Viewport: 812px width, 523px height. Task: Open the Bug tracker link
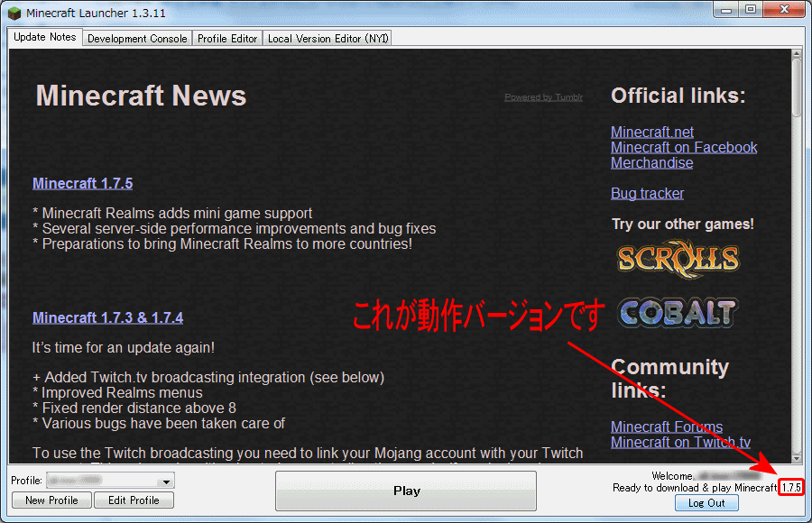[x=647, y=193]
